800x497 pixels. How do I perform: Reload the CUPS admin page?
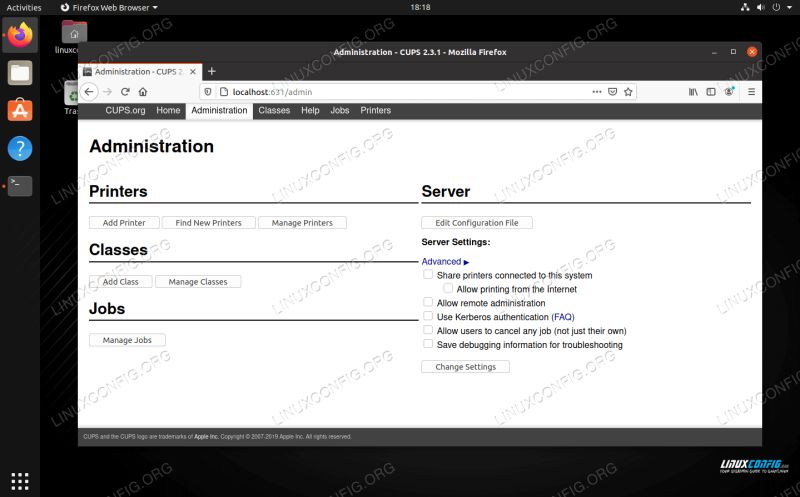125,92
